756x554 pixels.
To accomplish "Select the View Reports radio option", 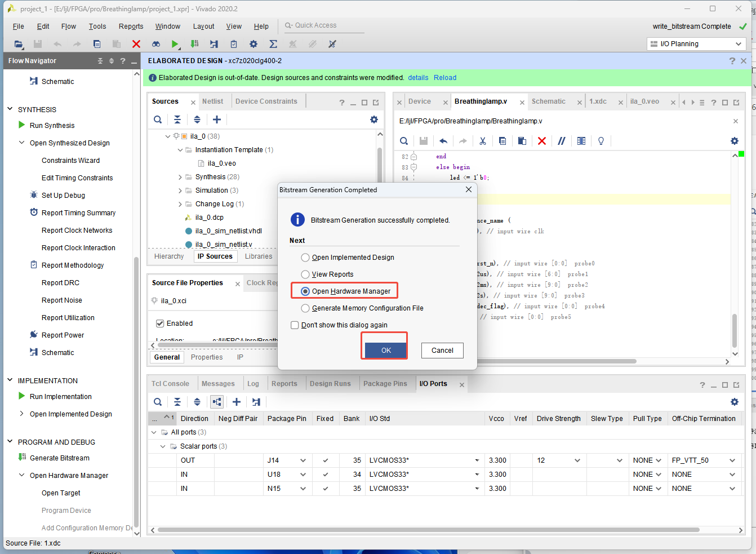I will point(305,274).
